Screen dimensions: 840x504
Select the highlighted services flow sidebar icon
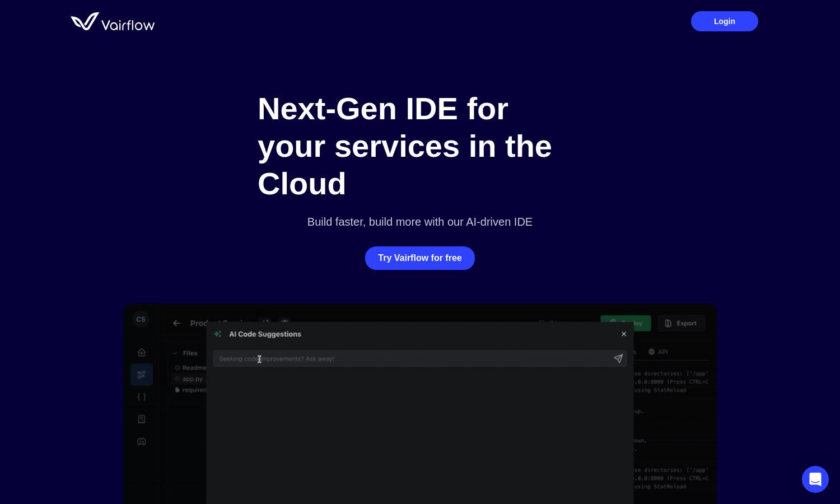(142, 375)
